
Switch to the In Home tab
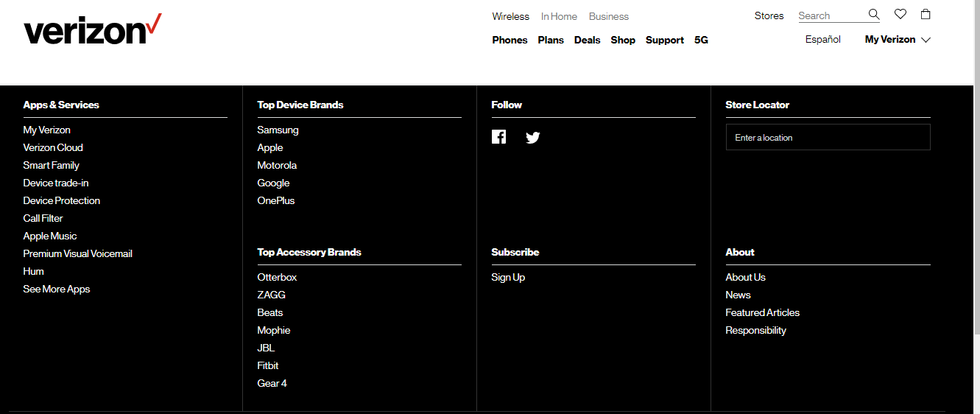pos(559,16)
